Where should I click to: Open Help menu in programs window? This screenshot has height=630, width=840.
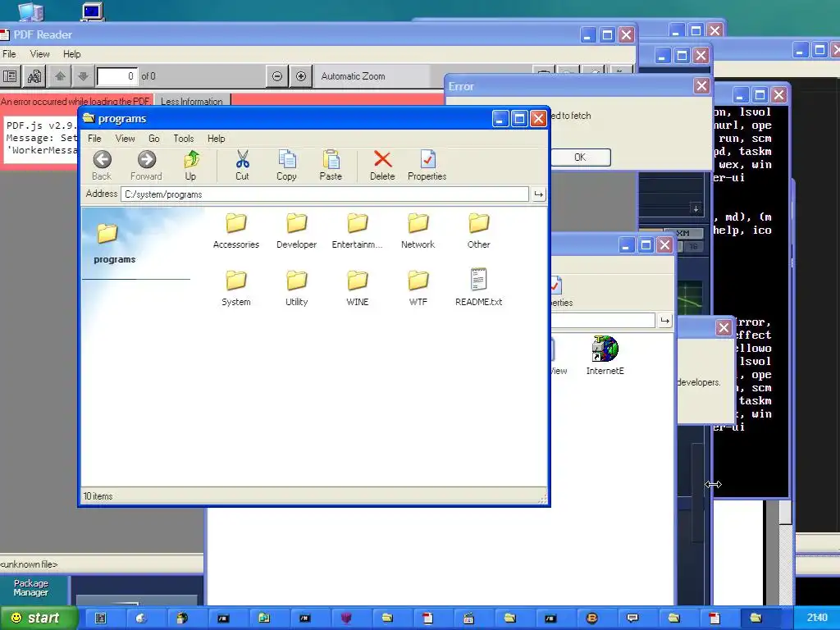point(216,138)
